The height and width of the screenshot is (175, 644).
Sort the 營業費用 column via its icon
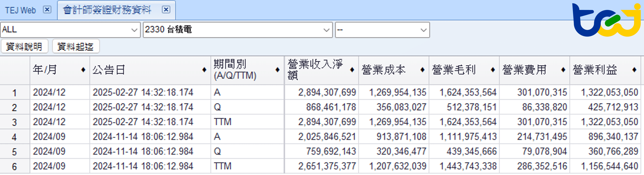(563, 70)
